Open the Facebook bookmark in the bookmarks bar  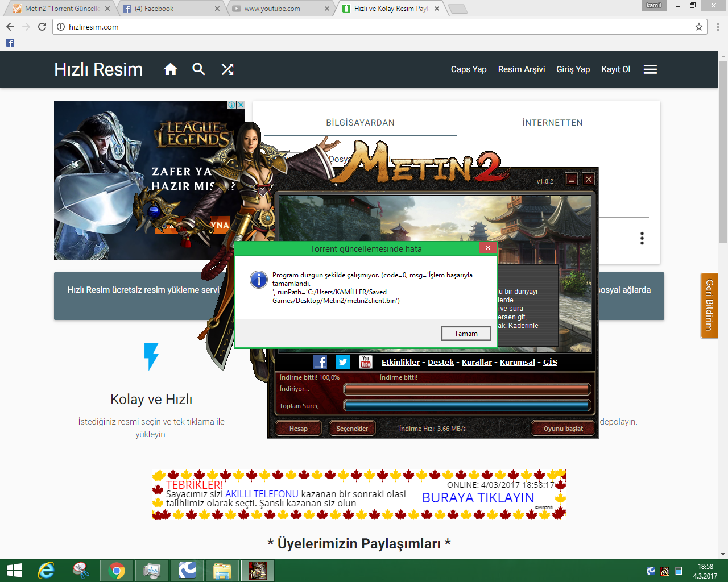(x=10, y=43)
